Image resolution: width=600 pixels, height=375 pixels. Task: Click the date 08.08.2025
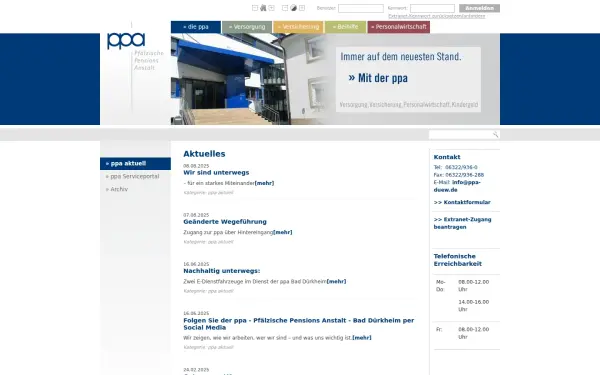196,166
